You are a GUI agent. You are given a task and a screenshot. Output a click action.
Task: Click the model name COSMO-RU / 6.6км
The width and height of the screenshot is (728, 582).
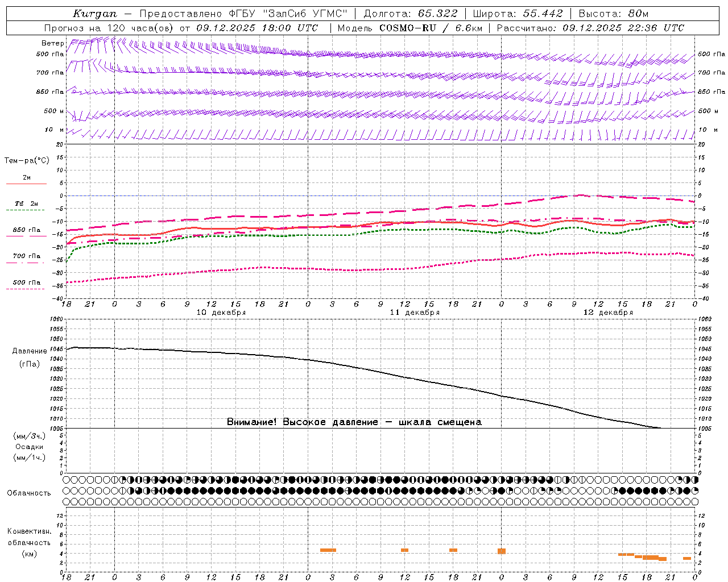[x=431, y=28]
